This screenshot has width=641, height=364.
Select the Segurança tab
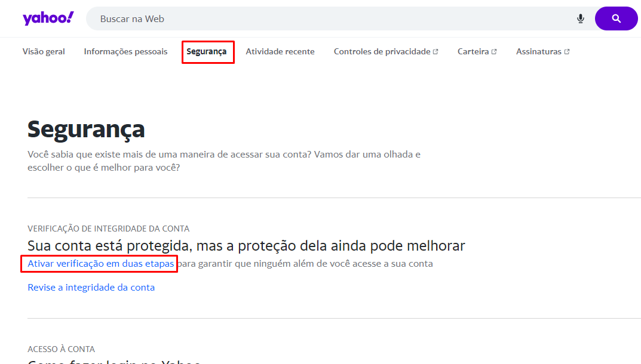click(207, 52)
